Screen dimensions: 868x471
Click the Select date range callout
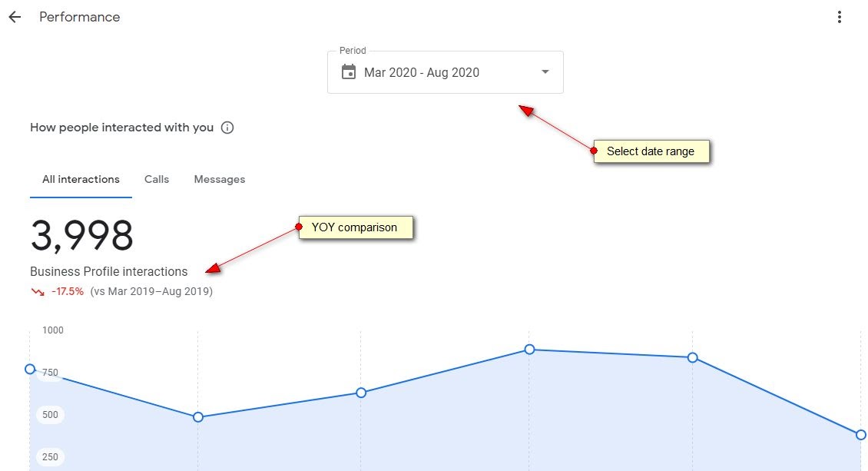[651, 151]
